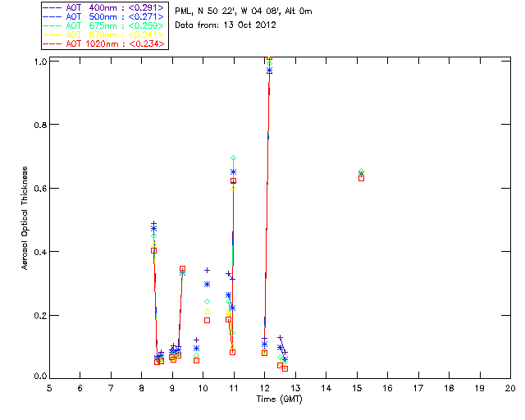This screenshot has width=525, height=420.
Task: Click the x-axis tick label "18"
Action: click(449, 388)
